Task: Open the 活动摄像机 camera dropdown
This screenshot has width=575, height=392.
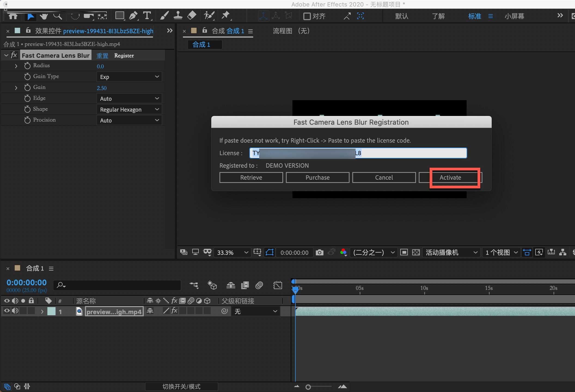Action: coord(451,253)
